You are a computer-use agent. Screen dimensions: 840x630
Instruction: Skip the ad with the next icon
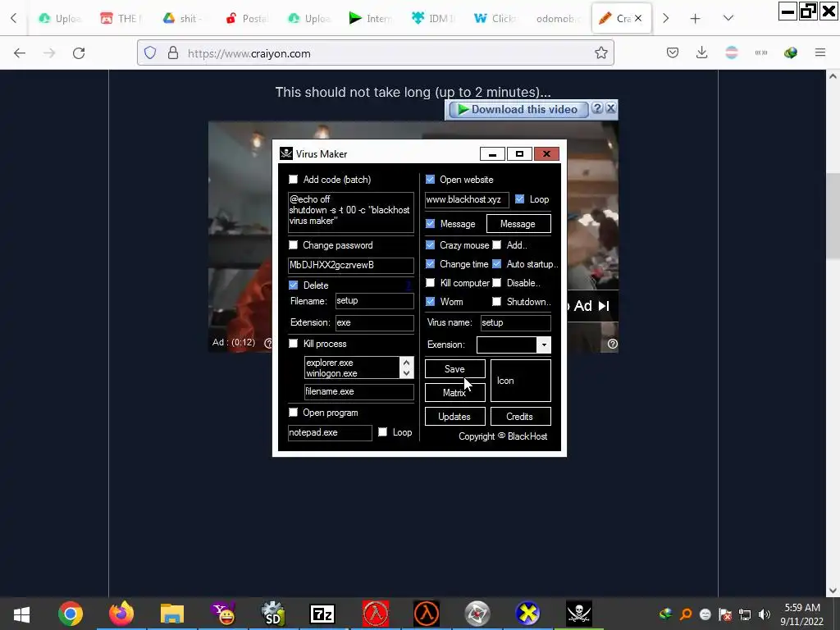click(604, 306)
